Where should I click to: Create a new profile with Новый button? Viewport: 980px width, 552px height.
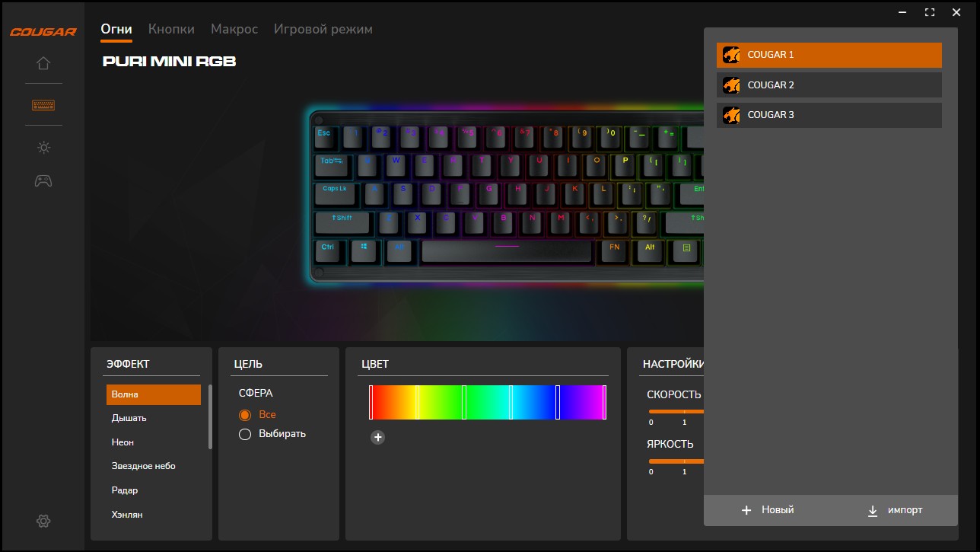[x=767, y=510]
